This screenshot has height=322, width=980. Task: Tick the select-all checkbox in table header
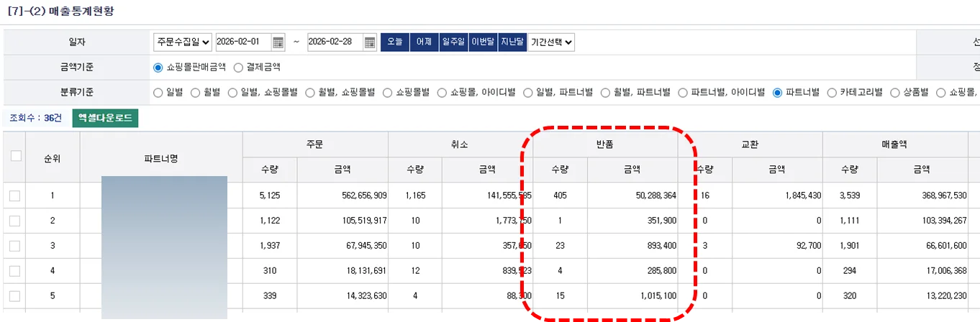pyautogui.click(x=15, y=156)
